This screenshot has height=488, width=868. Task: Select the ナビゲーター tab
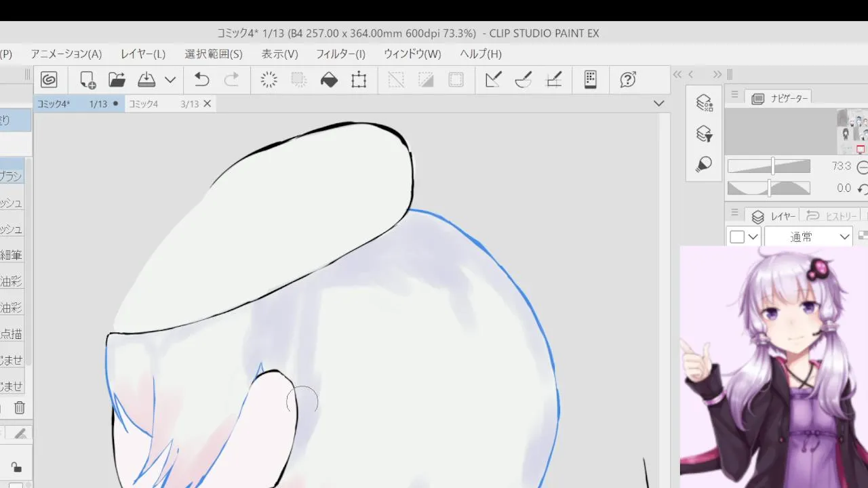click(779, 98)
